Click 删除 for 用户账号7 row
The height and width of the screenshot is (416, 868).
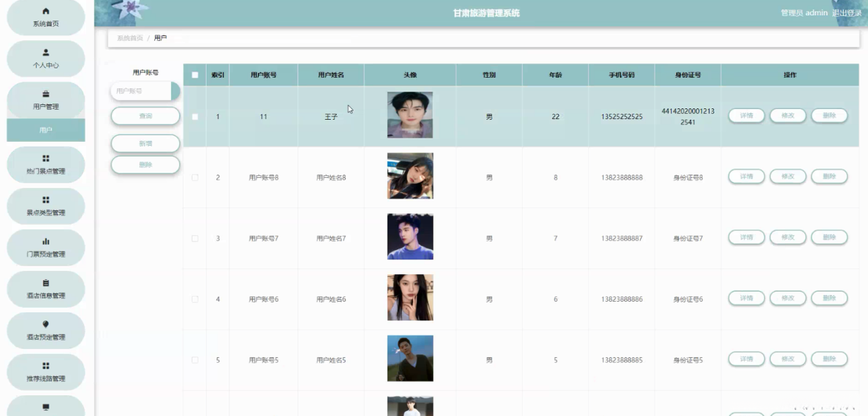(x=829, y=237)
